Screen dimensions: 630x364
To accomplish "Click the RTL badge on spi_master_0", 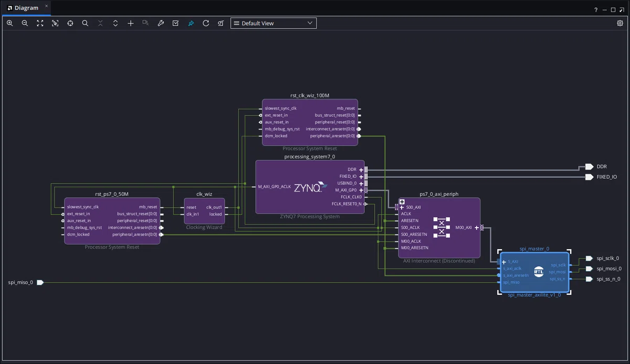I will coord(539,272).
